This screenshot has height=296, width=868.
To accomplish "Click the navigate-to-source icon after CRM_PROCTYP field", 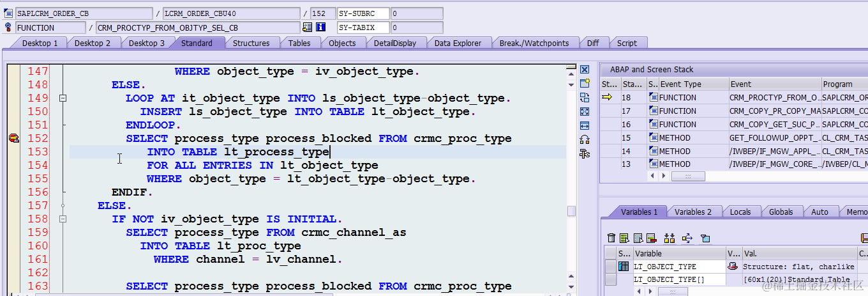I will click(308, 27).
